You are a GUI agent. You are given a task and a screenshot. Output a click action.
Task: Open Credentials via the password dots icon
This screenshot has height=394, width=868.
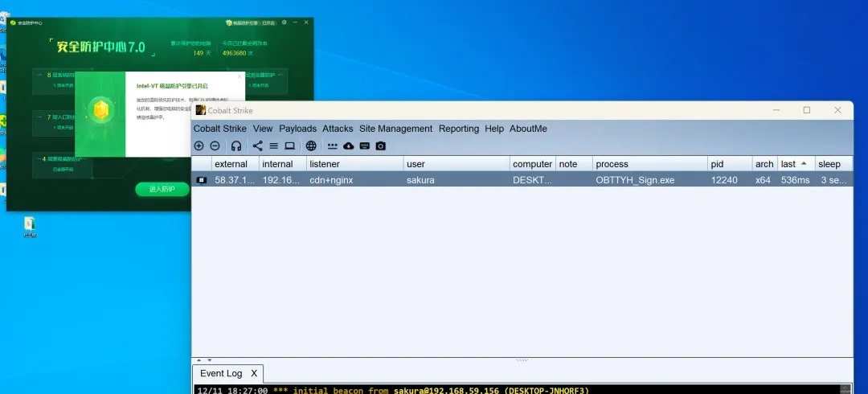point(332,146)
